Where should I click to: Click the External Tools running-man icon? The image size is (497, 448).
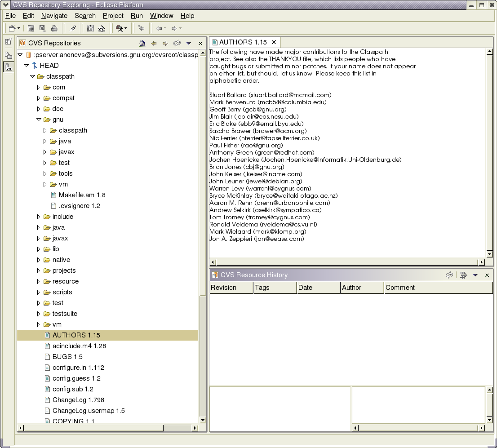tap(119, 28)
